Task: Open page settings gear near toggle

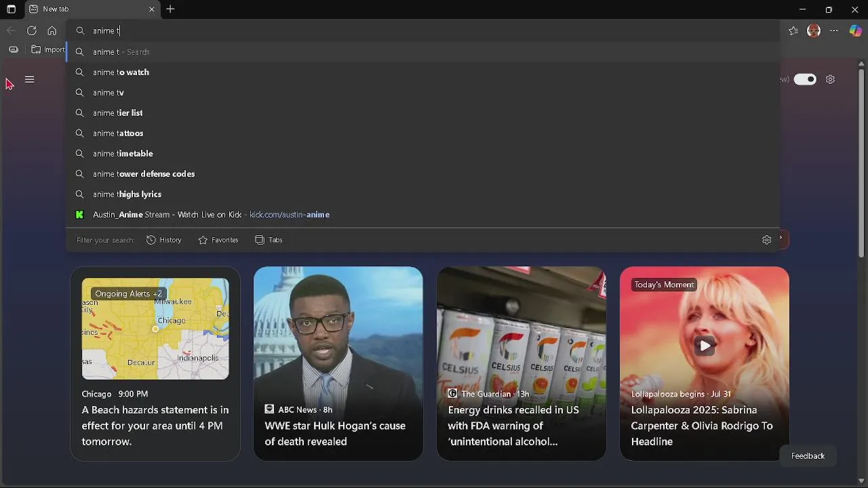Action: (830, 79)
